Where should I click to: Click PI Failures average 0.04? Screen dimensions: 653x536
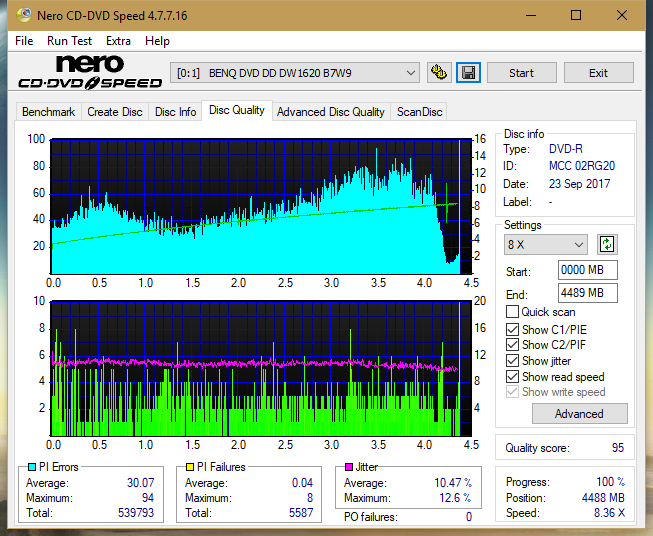pyautogui.click(x=302, y=482)
